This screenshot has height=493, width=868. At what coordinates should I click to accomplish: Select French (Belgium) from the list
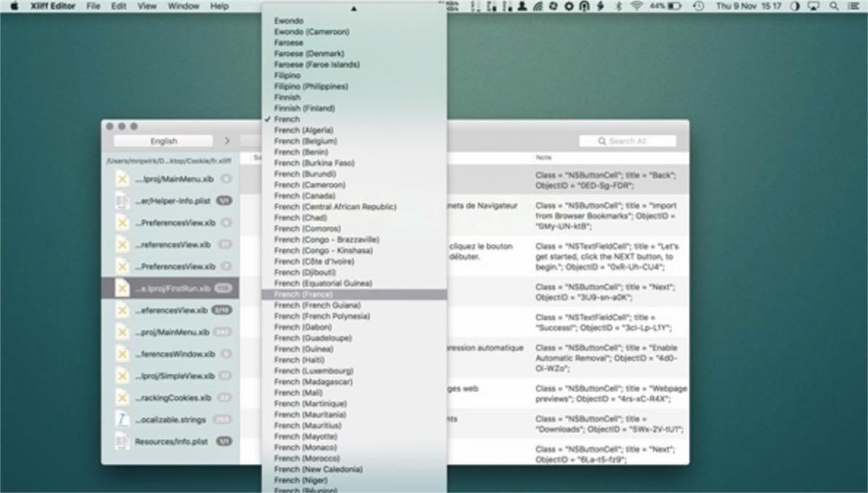point(354,141)
